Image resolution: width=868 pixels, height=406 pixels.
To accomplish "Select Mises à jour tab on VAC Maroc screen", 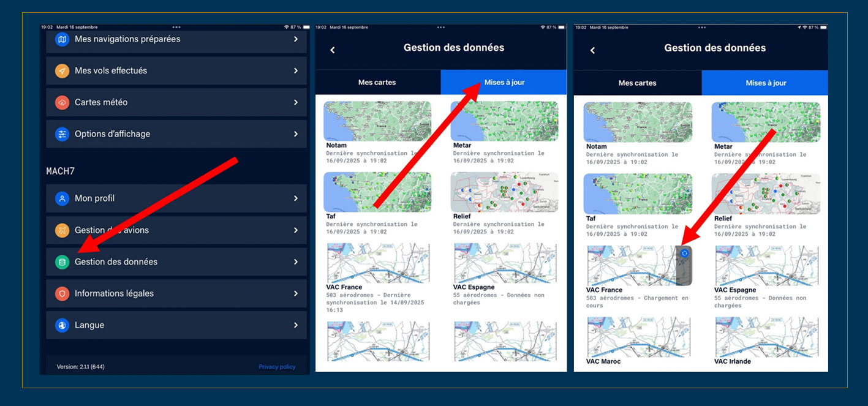I will 766,83.
